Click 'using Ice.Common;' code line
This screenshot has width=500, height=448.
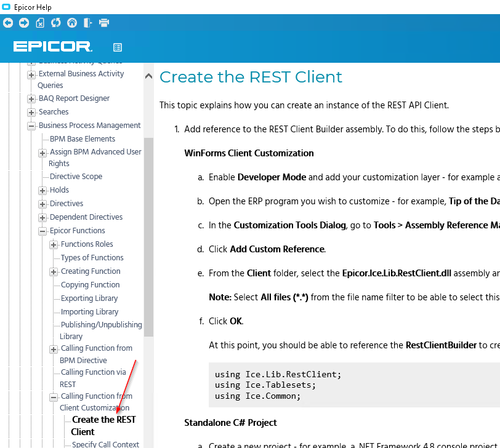257,396
